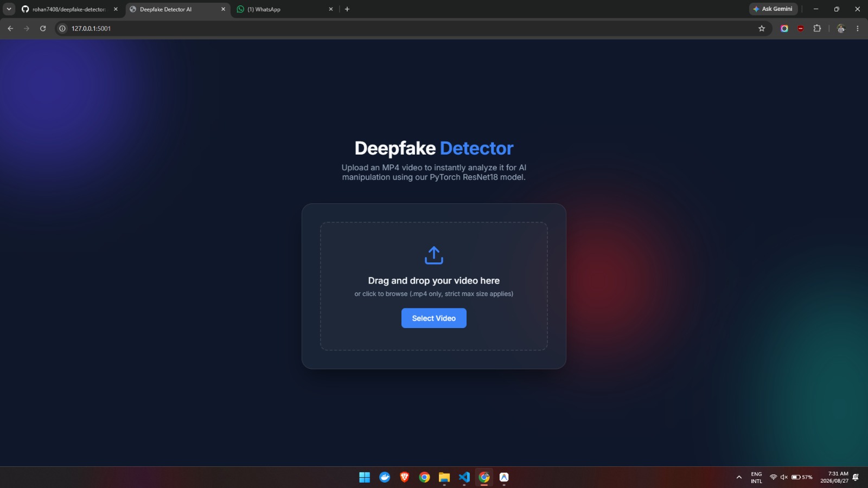Screen dimensions: 868x488
Task: Launch Brave browser from the taskbar
Action: pos(405,477)
